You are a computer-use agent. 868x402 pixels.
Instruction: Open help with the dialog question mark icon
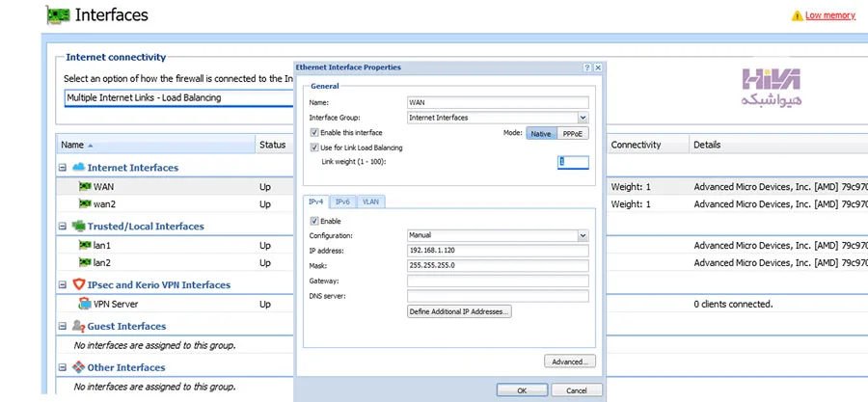point(586,67)
